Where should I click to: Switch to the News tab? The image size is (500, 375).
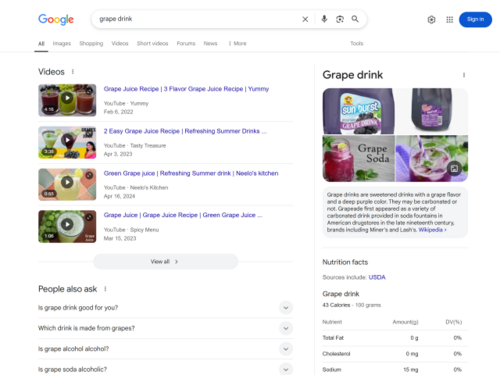click(210, 43)
